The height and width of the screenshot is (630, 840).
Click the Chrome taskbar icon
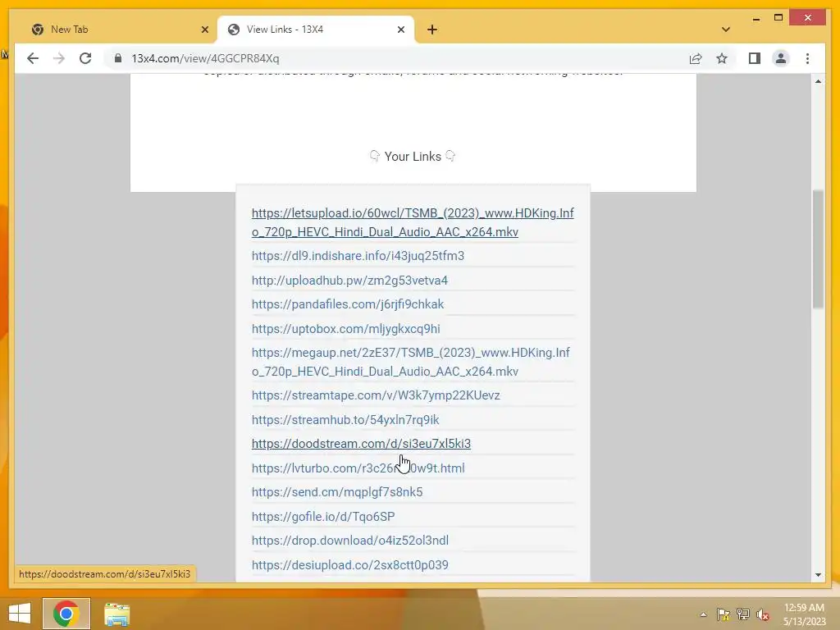pos(66,614)
